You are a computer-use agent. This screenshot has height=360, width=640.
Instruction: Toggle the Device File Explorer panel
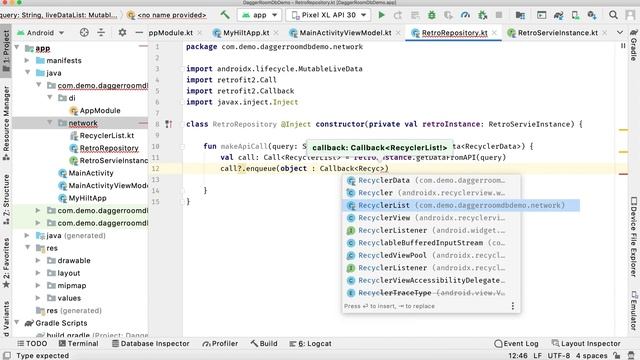(x=633, y=237)
